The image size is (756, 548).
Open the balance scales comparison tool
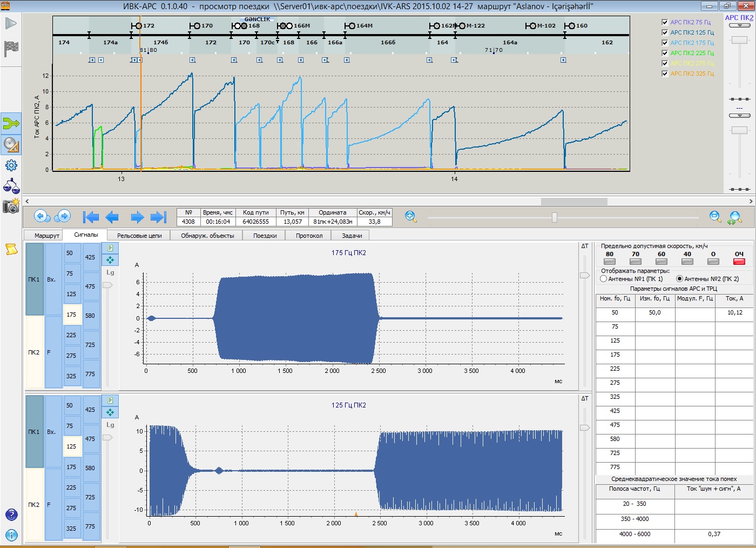[x=11, y=186]
